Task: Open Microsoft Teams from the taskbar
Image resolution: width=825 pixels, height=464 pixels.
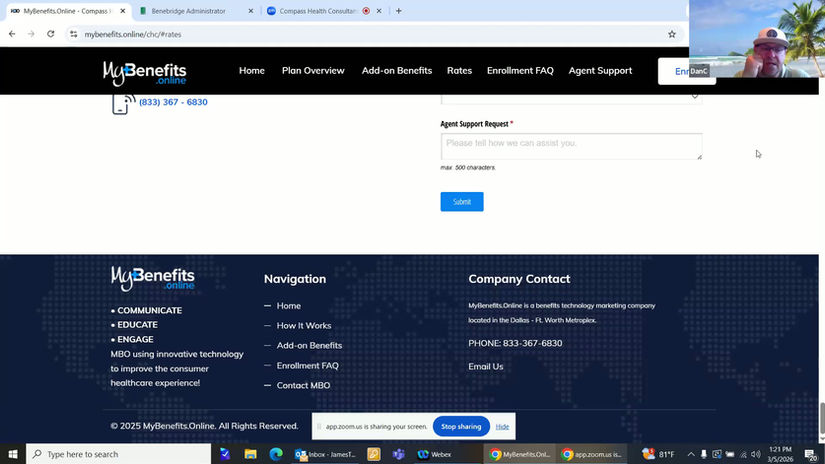Action: click(x=398, y=454)
